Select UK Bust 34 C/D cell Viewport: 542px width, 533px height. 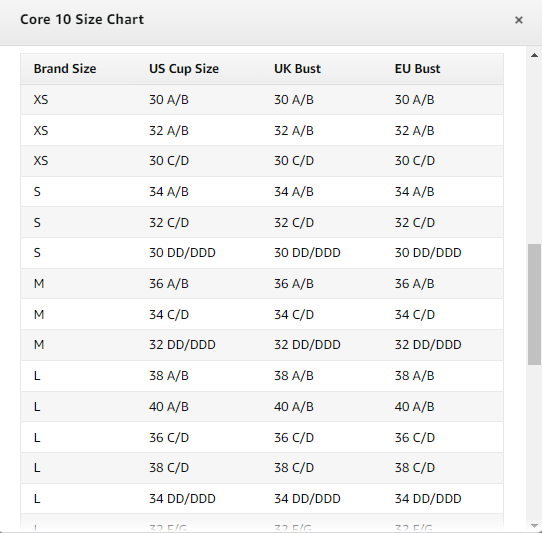point(294,315)
